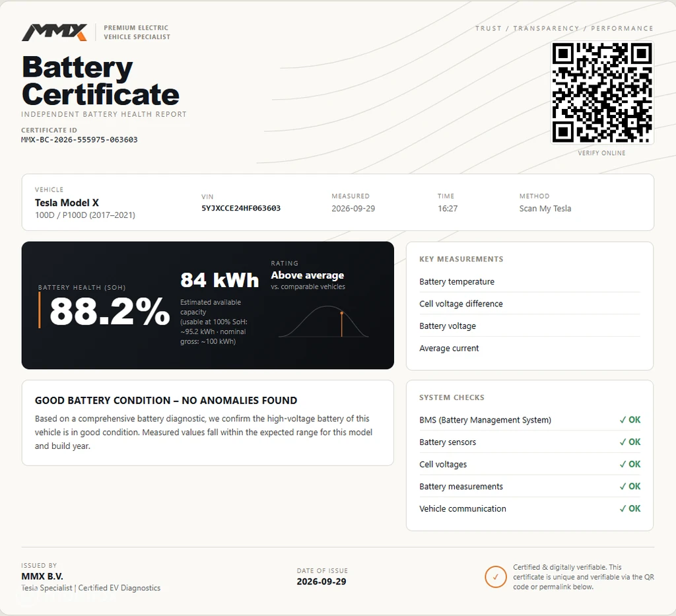Click the Battery temperature row
Screen dimensions: 676x616
pos(529,281)
